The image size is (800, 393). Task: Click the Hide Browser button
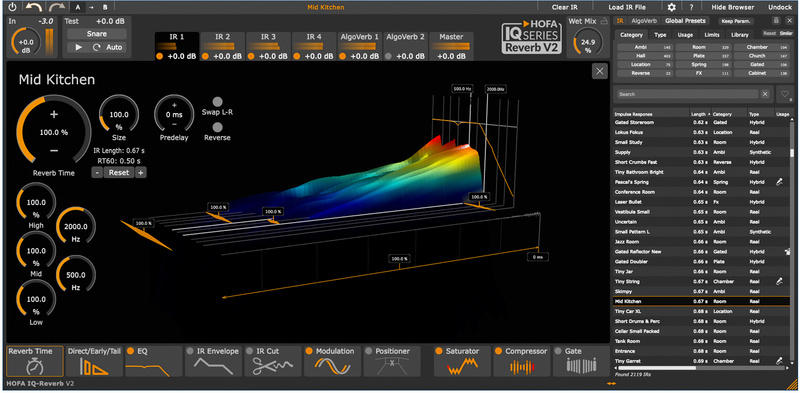pos(733,7)
